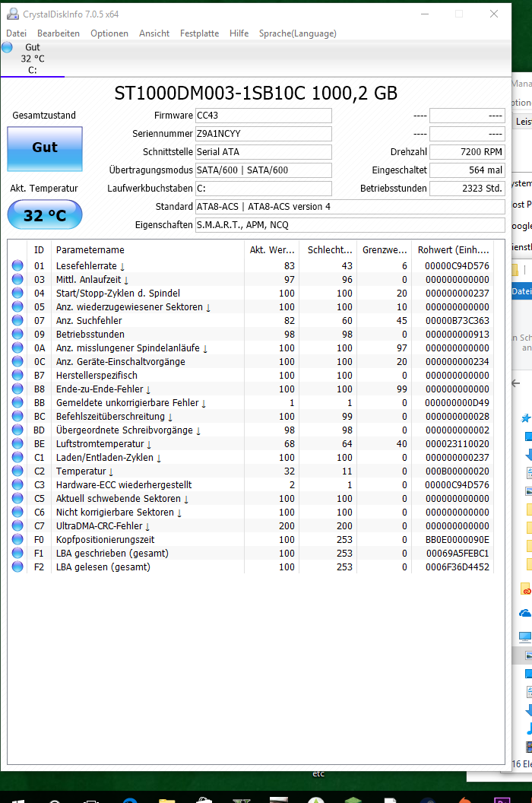Click status orb of Mittl. Anlaufzeit row
The image size is (532, 803).
tap(17, 279)
